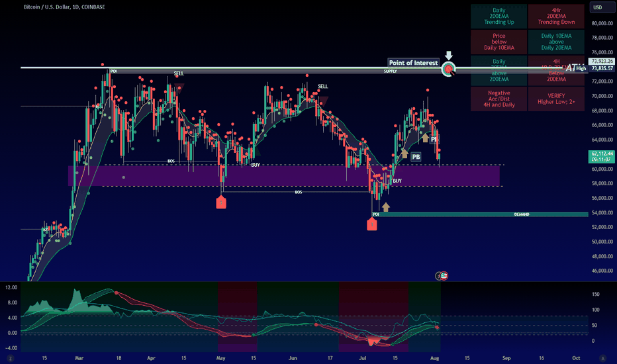Click the dark event icon beside the flag
The image size is (617, 364).
click(438, 276)
